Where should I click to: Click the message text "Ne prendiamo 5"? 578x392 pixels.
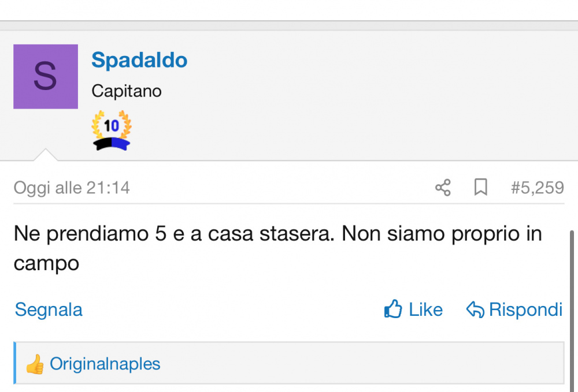(x=90, y=234)
